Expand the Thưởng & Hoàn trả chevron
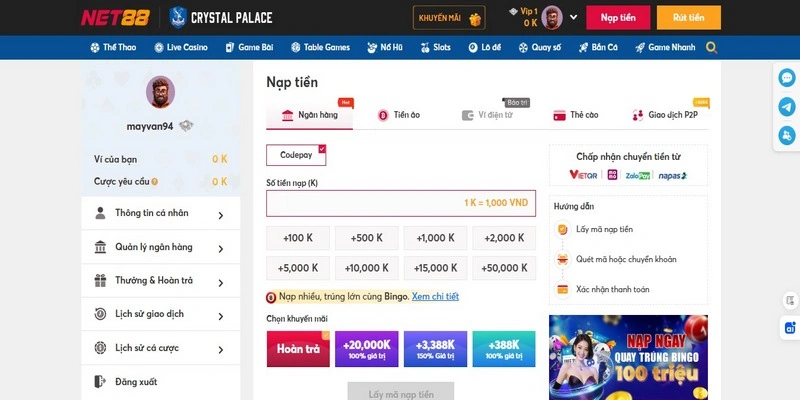 click(221, 283)
